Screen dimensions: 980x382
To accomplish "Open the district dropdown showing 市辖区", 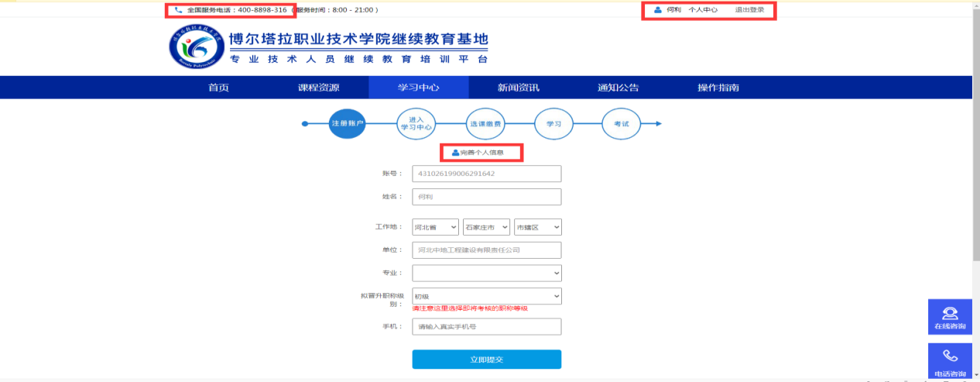I will 537,227.
